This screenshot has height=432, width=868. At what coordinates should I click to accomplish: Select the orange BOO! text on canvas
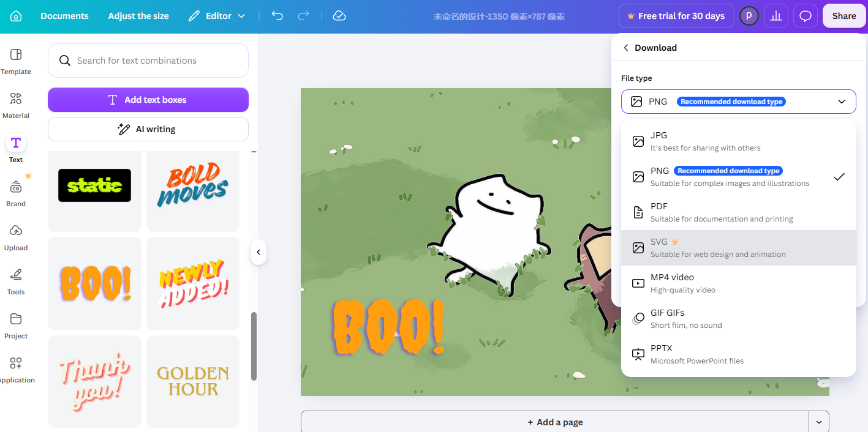coord(388,327)
